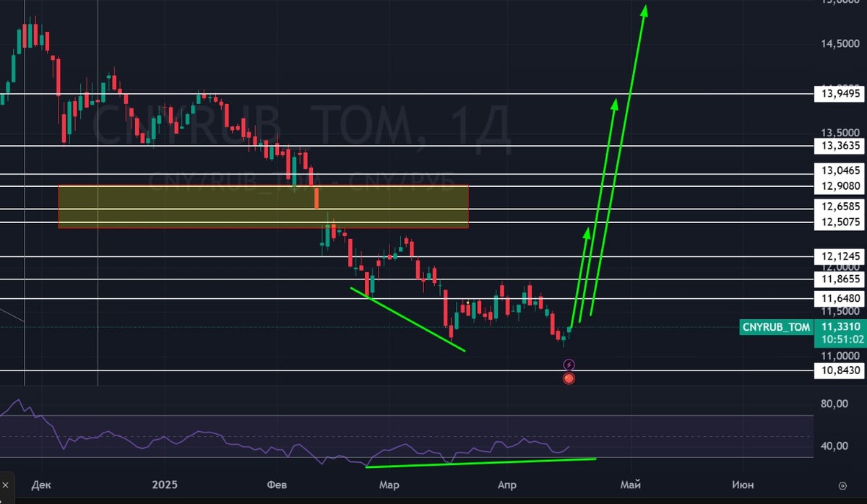
Task: Click the 10,8430 level label
Action: [x=841, y=370]
